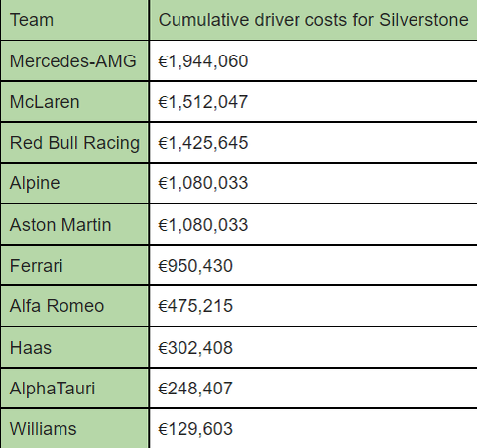Select the €1,512,047 value cell
The width and height of the screenshot is (477, 448).
[313, 102]
